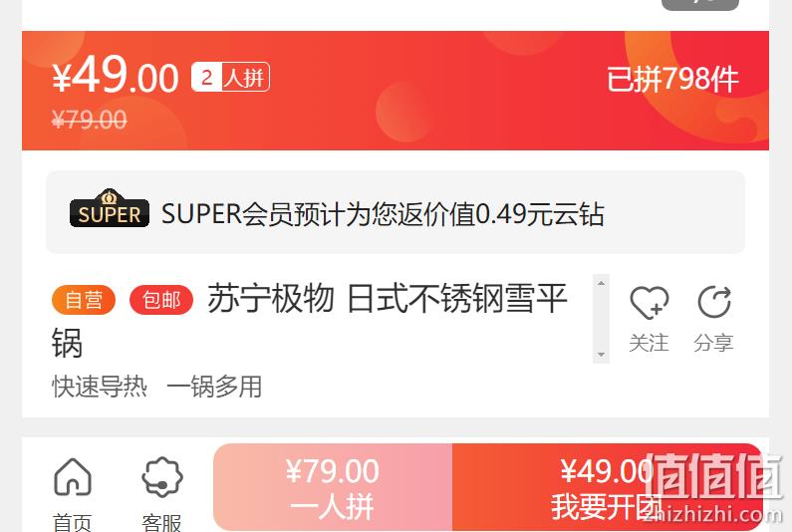
Task: Click the title scrollbar down arrow
Action: click(x=601, y=355)
